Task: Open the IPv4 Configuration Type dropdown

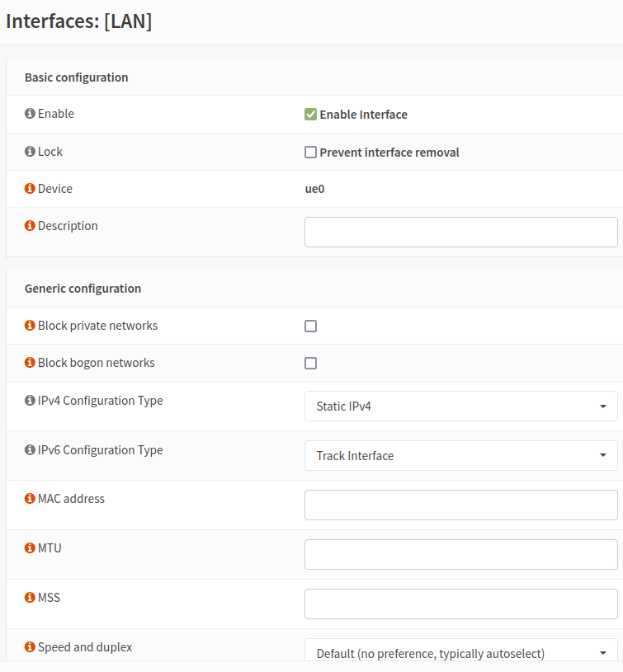Action: [460, 406]
